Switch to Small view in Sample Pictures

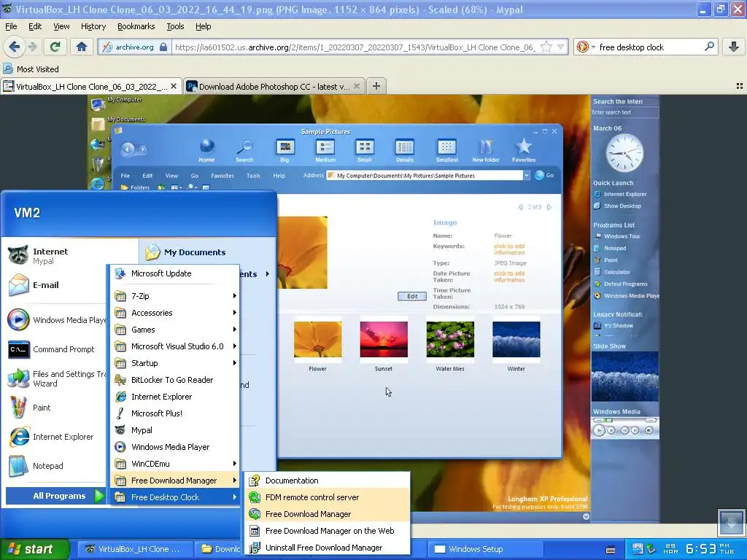pos(365,150)
